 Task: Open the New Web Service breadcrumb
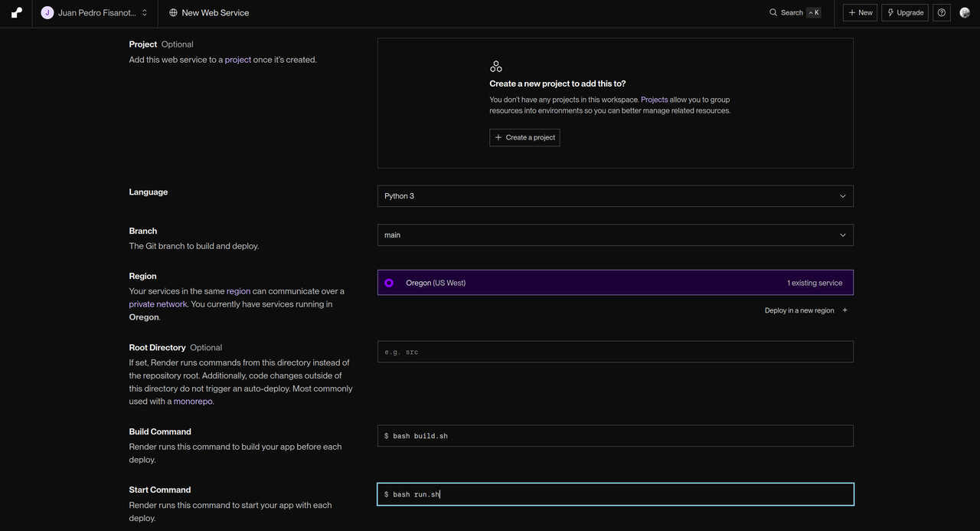(209, 12)
